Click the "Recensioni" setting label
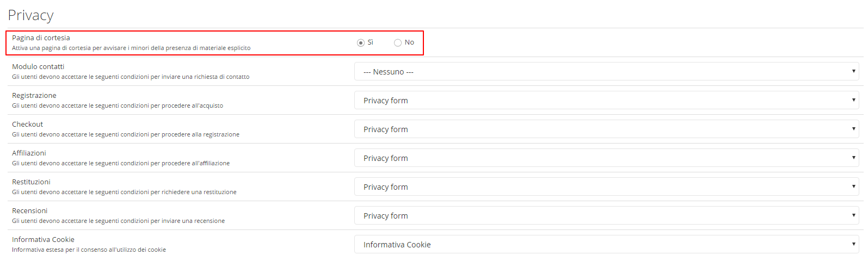Image resolution: width=868 pixels, height=261 pixels. 29,210
